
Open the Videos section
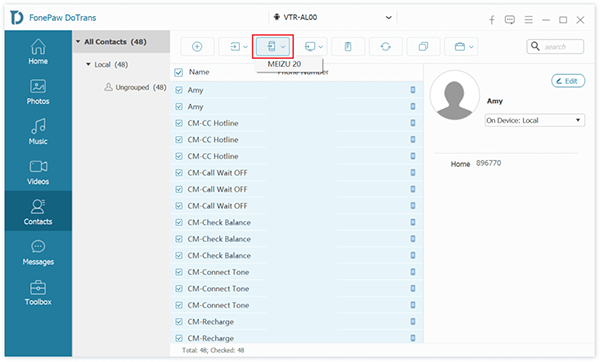tap(38, 172)
